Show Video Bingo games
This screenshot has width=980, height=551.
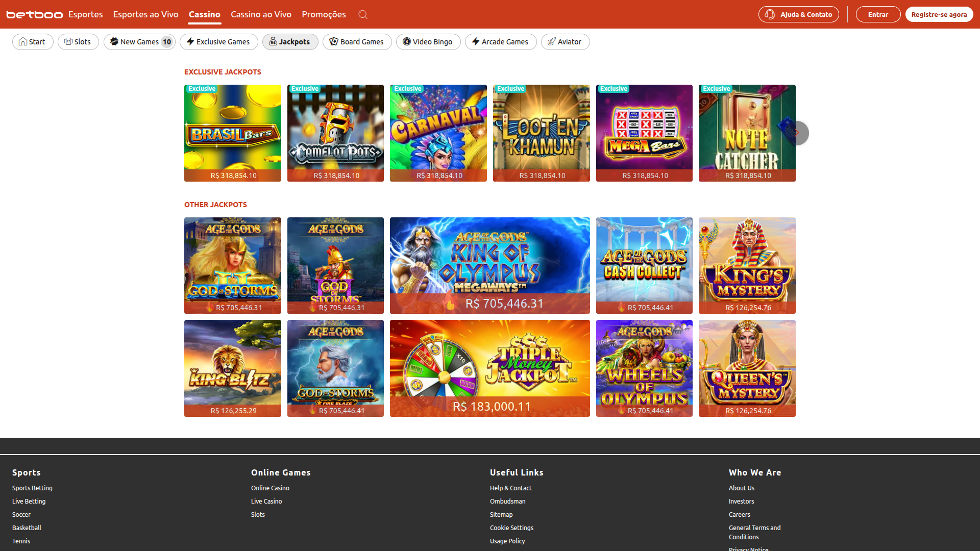[x=428, y=42]
